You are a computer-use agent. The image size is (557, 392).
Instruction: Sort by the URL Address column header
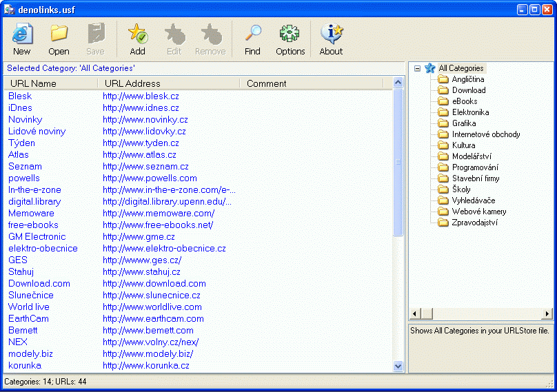click(169, 83)
